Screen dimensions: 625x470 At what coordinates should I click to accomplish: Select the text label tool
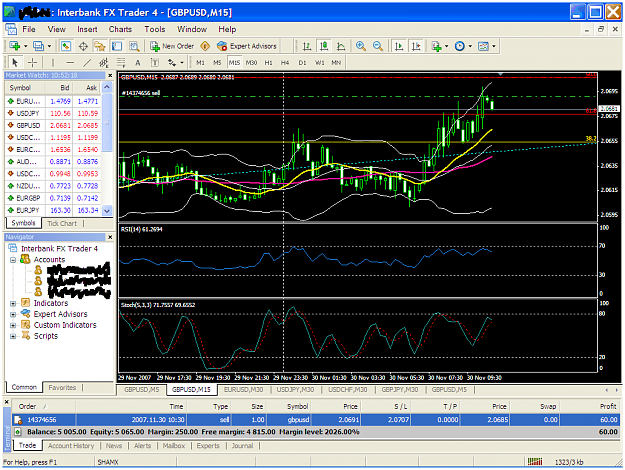tap(155, 63)
